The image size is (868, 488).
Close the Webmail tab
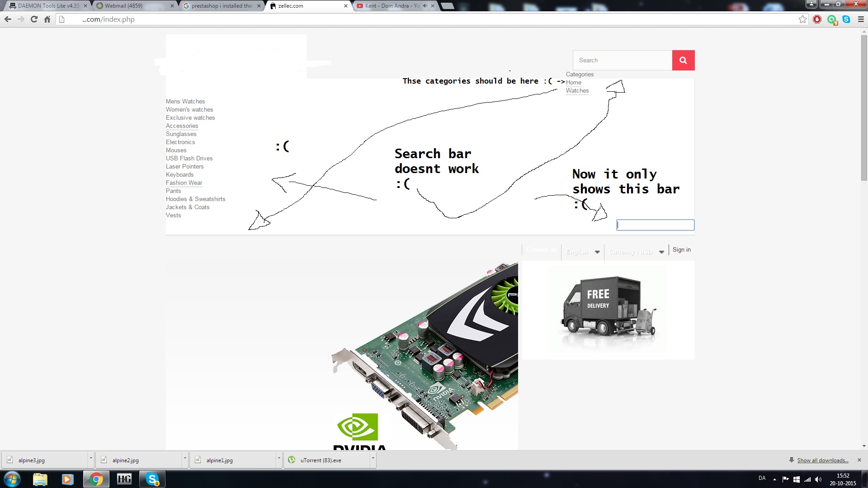click(172, 6)
